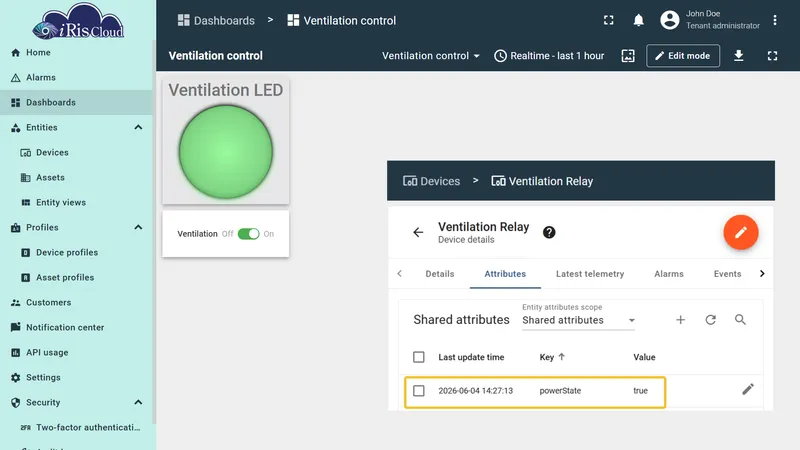The height and width of the screenshot is (450, 800).
Task: Click back arrow in device details
Action: pos(418,233)
